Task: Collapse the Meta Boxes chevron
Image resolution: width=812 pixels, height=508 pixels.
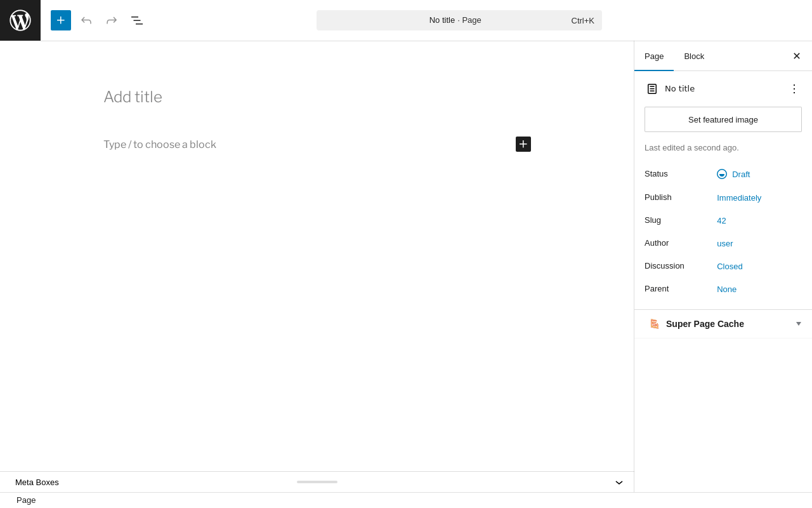Action: (619, 483)
